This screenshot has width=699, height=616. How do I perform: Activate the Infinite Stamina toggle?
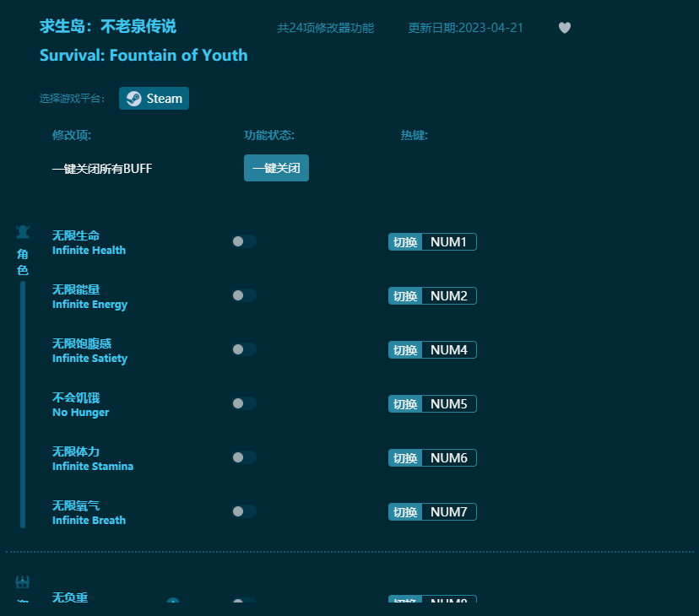point(244,457)
